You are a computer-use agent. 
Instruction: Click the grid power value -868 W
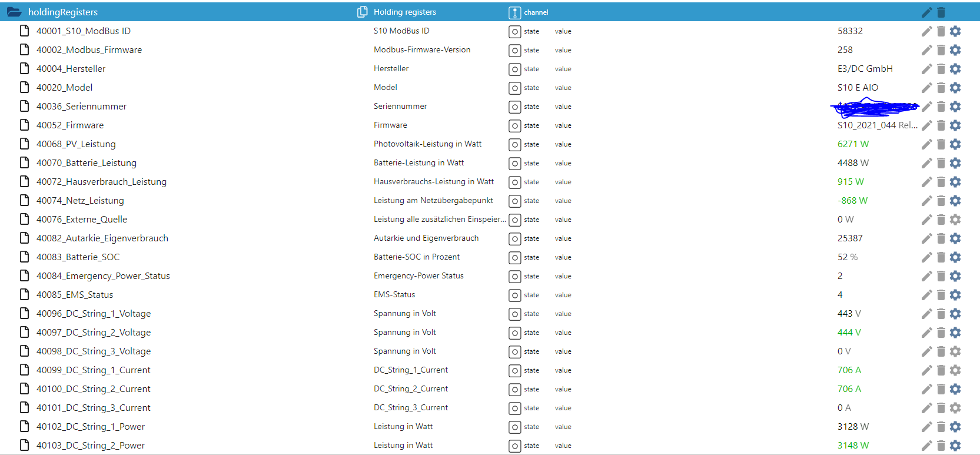pyautogui.click(x=852, y=201)
